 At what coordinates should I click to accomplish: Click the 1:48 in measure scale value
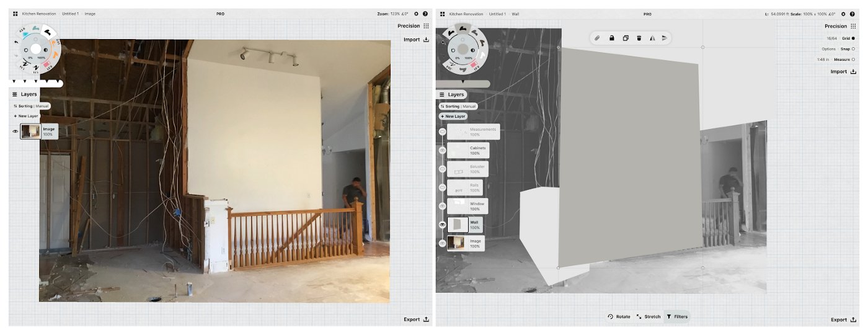825,59
